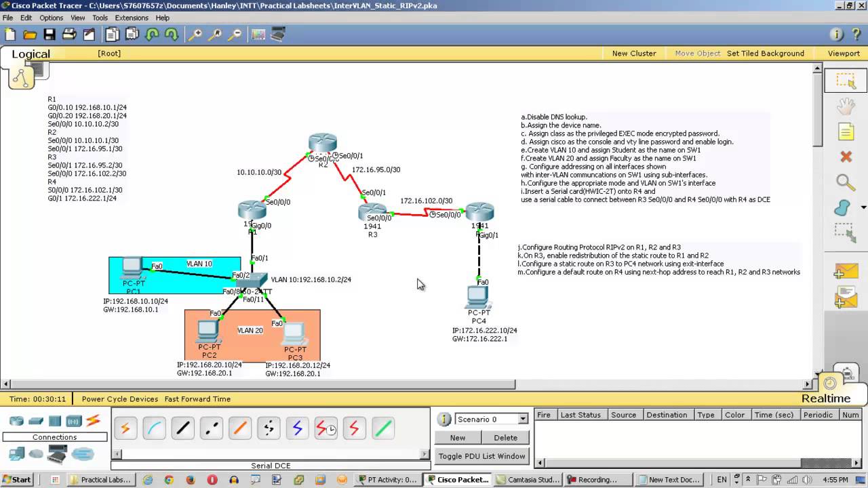Click the Zoom Reset magnifier icon
Viewport: 868px width, 488px height.
215,35
